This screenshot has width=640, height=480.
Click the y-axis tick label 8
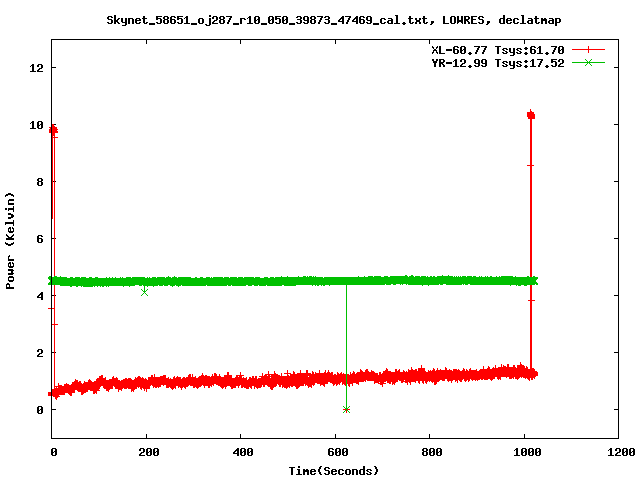[40, 182]
